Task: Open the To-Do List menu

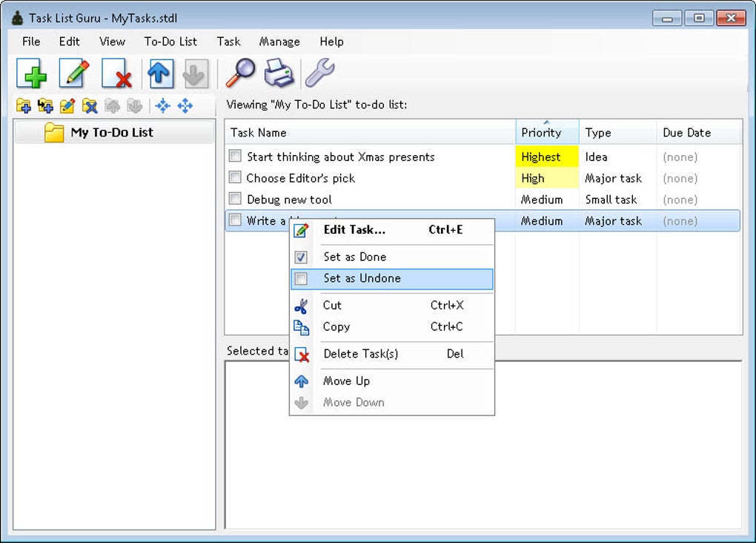Action: point(170,42)
